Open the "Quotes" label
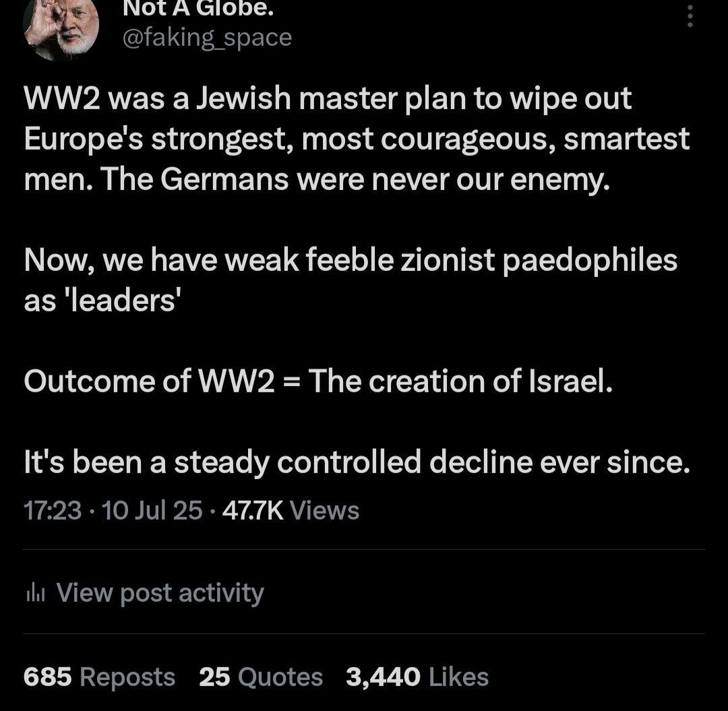This screenshot has width=728, height=711. [281, 677]
